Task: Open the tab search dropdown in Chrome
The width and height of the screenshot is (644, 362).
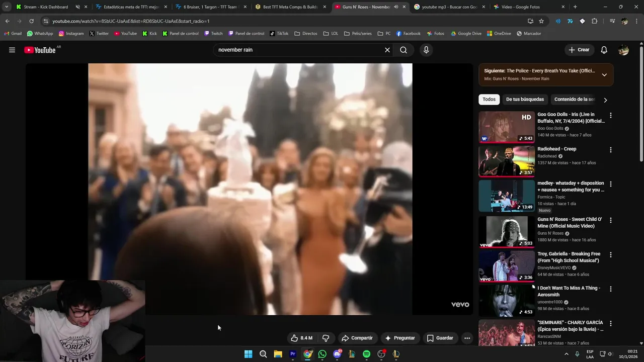Action: tap(7, 7)
